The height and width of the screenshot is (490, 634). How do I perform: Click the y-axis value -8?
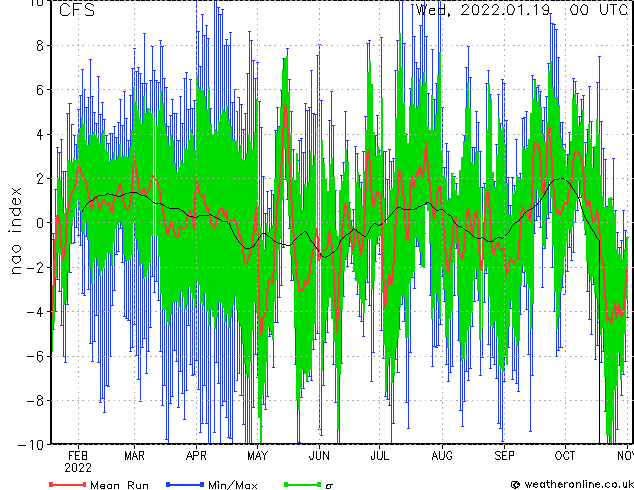tap(35, 401)
